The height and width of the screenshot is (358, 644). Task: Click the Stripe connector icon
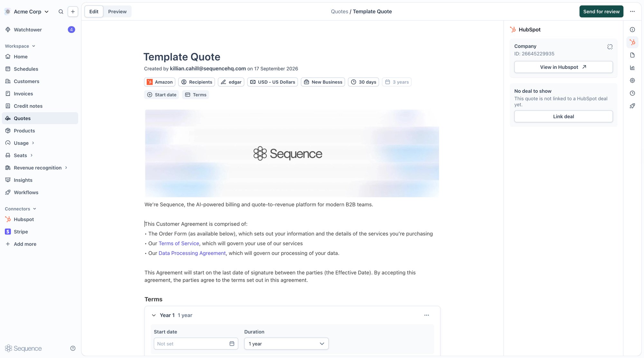click(x=8, y=232)
